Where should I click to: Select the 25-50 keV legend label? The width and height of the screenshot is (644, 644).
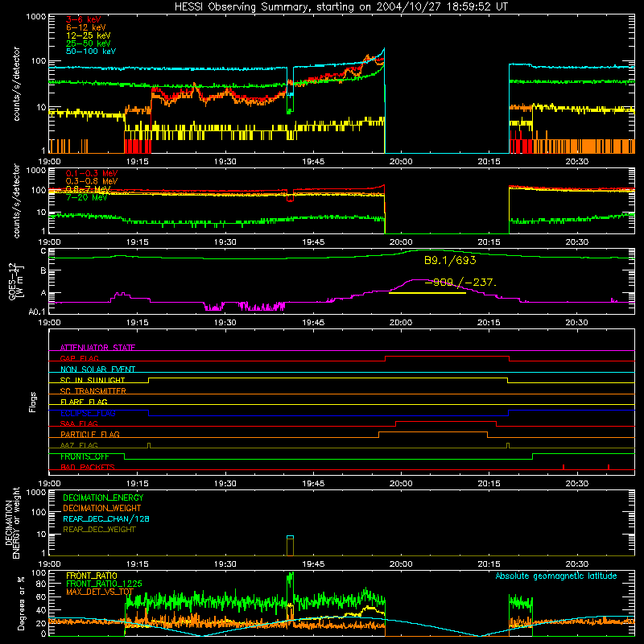coord(89,43)
